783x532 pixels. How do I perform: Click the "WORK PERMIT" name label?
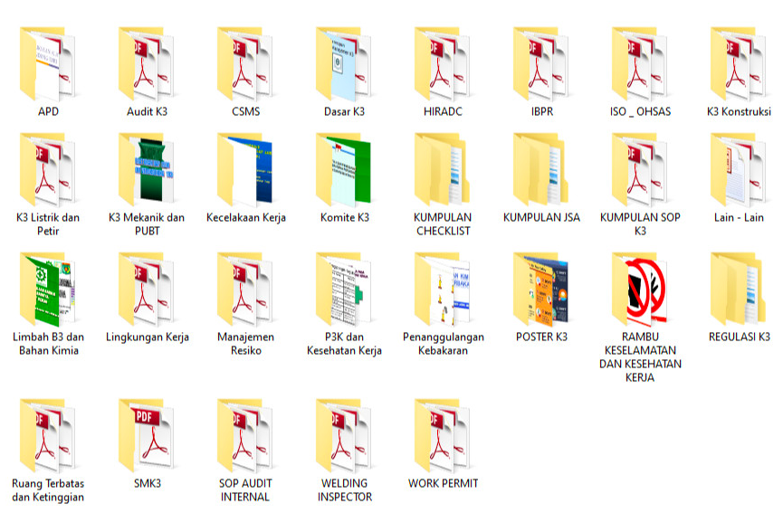tap(443, 483)
